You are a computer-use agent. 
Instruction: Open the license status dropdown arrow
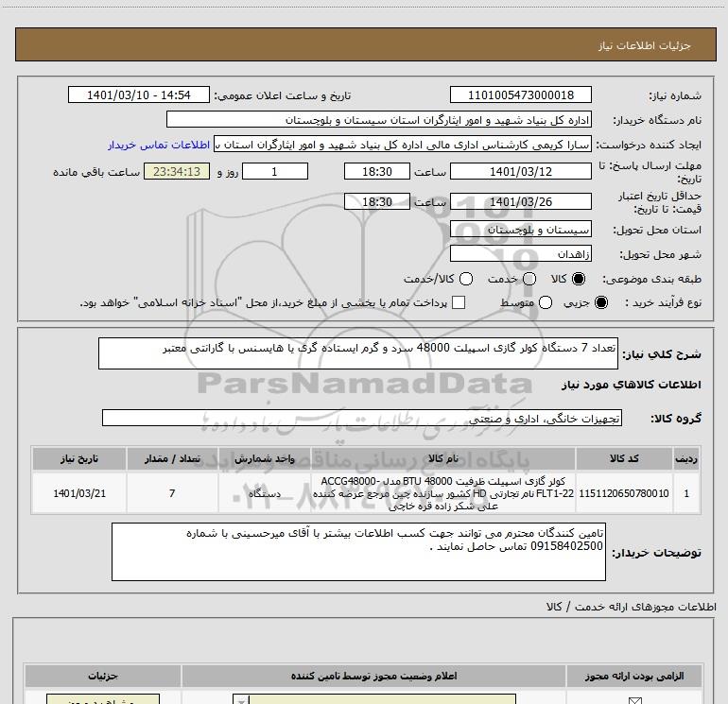point(241,699)
